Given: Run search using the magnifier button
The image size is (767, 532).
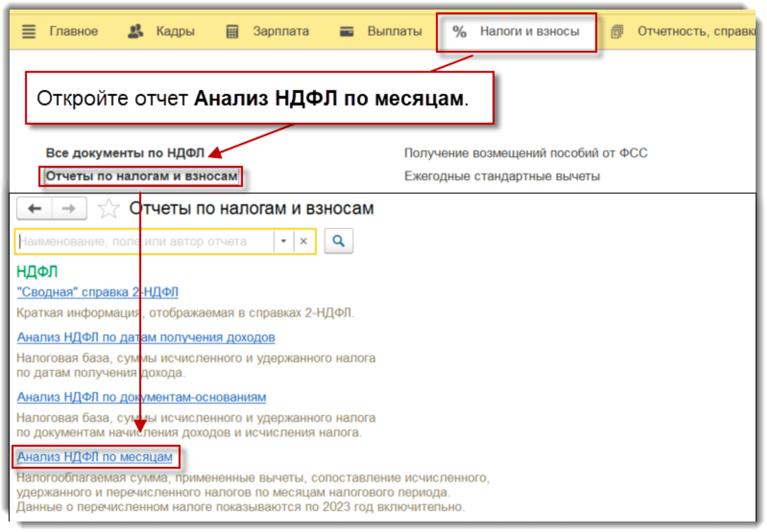Looking at the screenshot, I should [338, 240].
